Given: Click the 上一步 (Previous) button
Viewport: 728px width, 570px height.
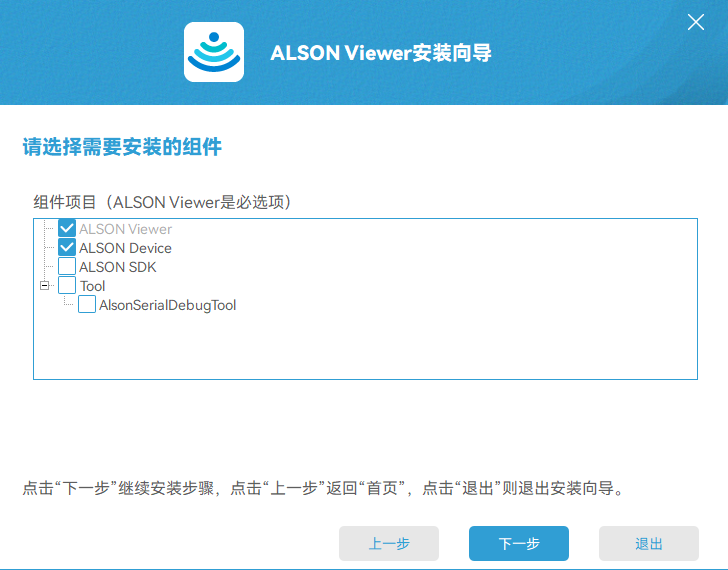Looking at the screenshot, I should 389,543.
